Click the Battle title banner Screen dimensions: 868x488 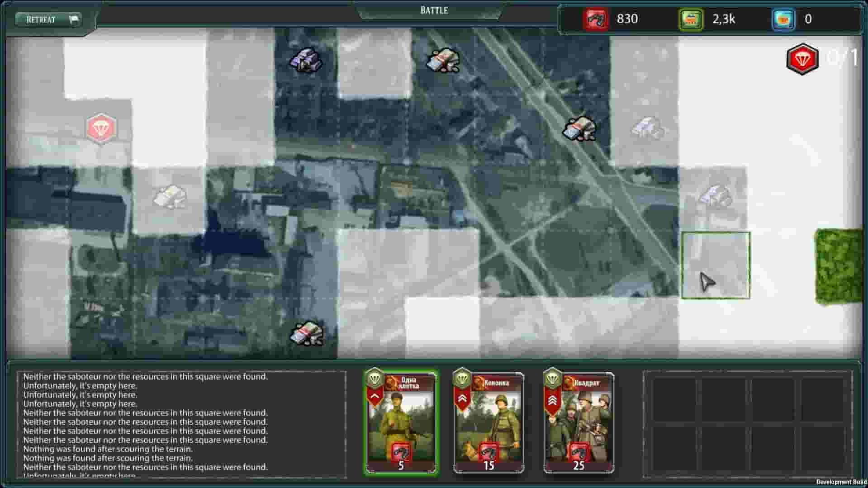coord(434,10)
